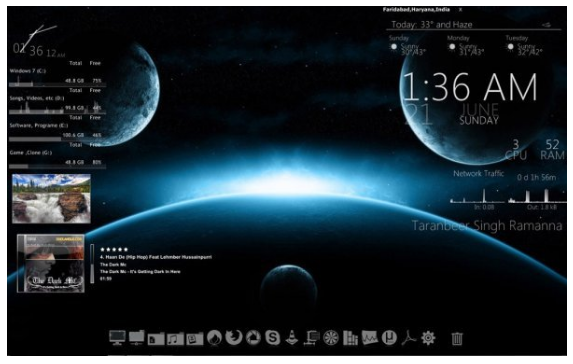Set the five-star song rating

[x=114, y=250]
